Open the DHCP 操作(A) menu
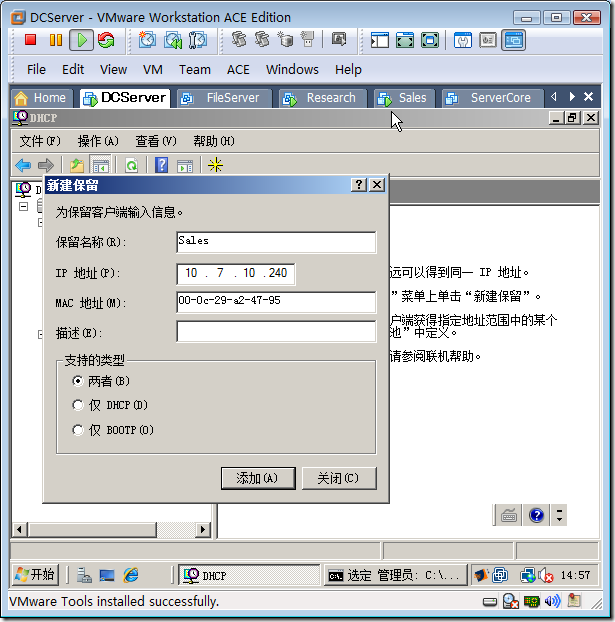Viewport: 615px width, 622px height. click(x=98, y=141)
